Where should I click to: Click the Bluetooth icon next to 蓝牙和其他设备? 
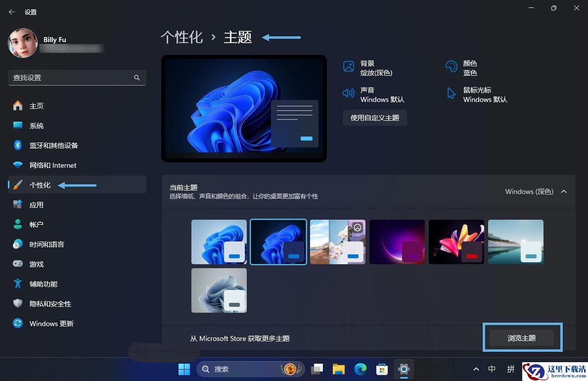point(18,145)
